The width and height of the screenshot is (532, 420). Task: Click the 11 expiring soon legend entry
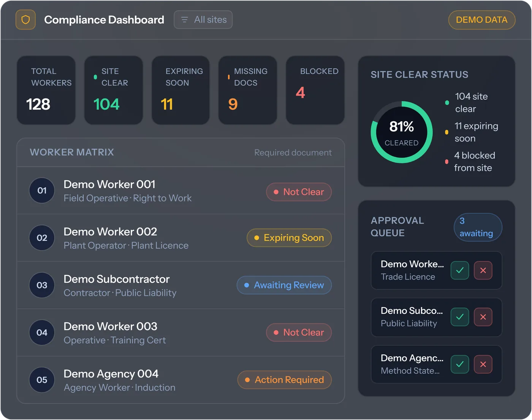tap(472, 132)
